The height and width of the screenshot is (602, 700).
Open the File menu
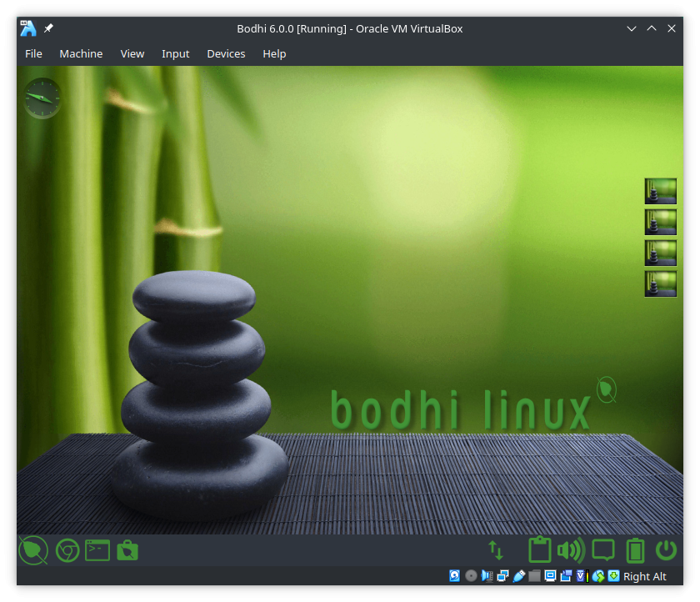point(33,53)
